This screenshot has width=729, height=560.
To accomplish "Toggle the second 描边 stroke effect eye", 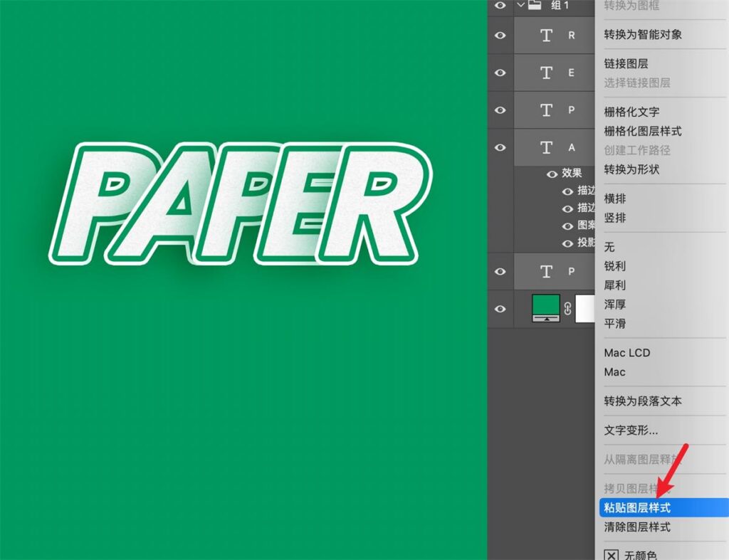I will click(567, 208).
